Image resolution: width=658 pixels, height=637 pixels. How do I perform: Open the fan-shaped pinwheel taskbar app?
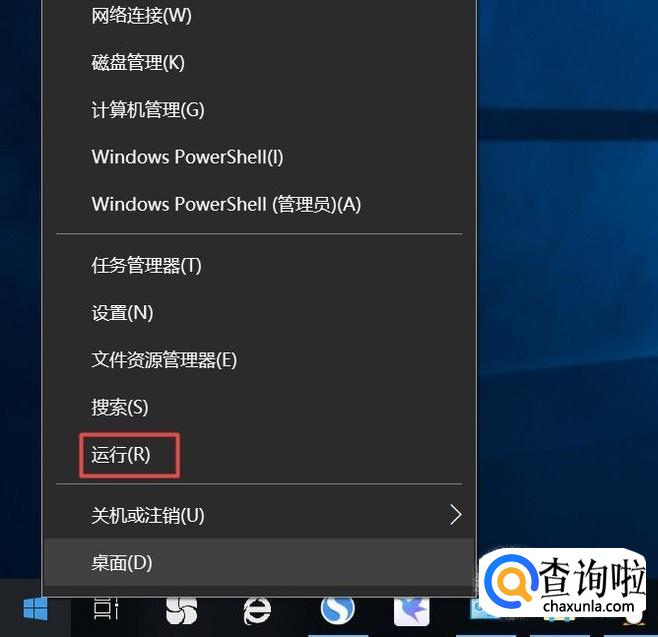[x=181, y=610]
